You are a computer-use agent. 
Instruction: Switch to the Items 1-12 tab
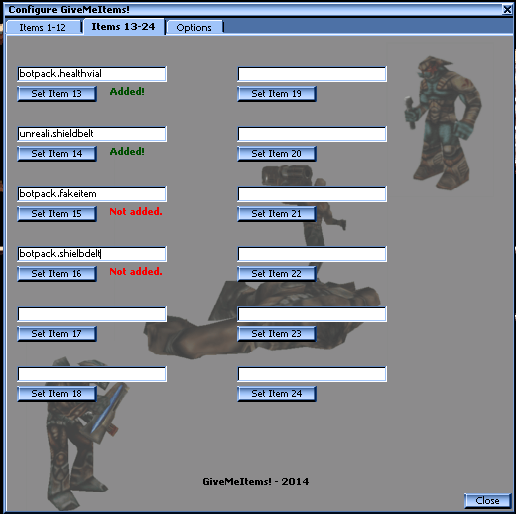43,27
